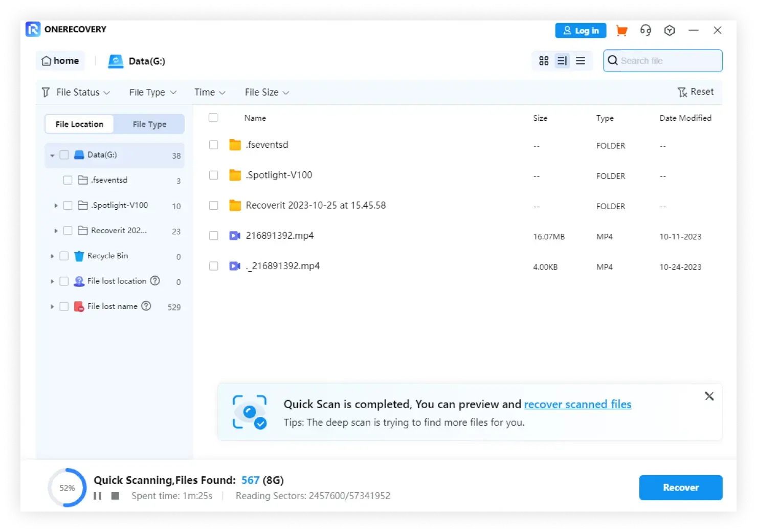
Task: Tick the Recycle Bin checkbox in sidebar
Action: point(64,256)
